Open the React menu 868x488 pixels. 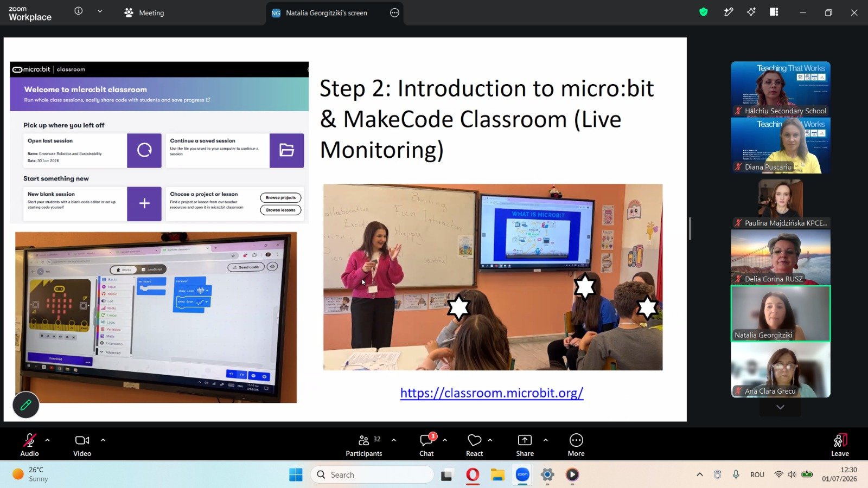click(475, 445)
